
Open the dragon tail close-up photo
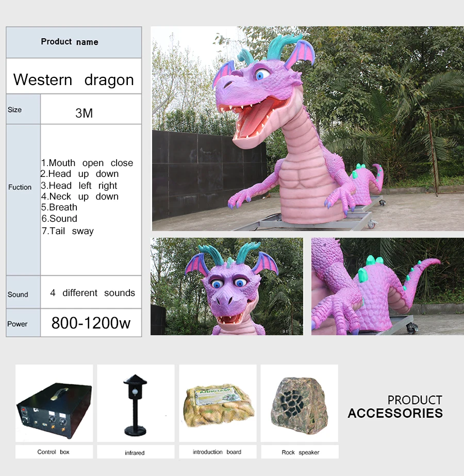388,287
